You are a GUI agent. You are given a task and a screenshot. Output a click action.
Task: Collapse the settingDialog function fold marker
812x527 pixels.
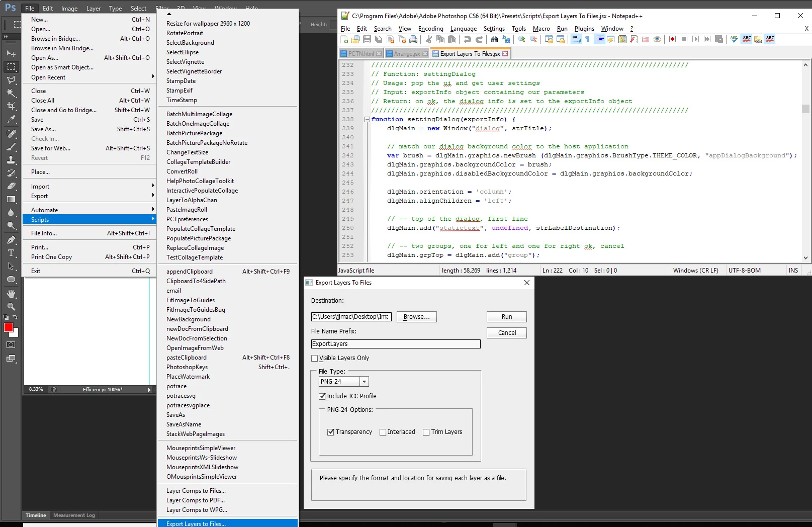[x=367, y=120]
